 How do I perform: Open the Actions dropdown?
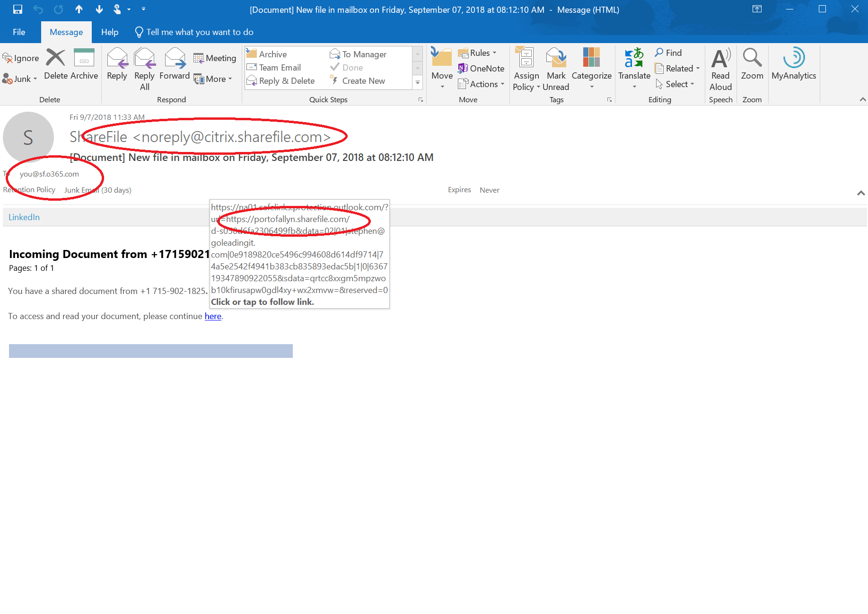(481, 84)
